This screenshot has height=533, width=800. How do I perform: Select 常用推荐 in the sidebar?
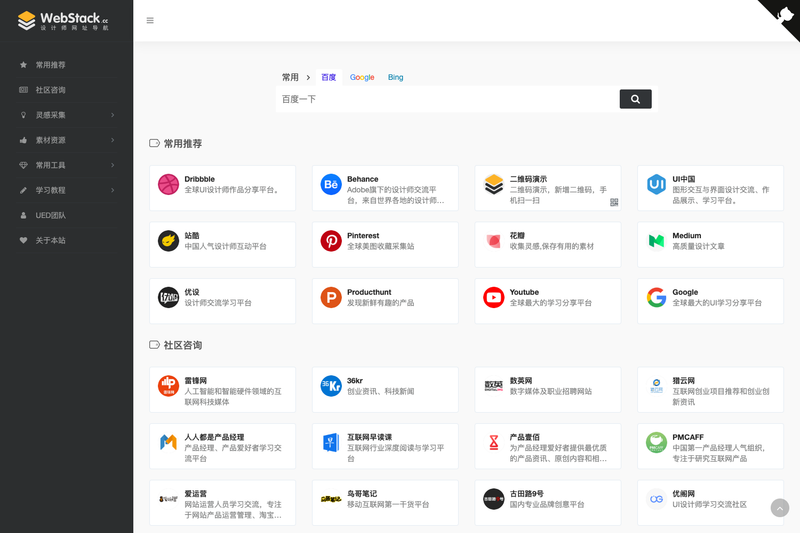pyautogui.click(x=51, y=65)
